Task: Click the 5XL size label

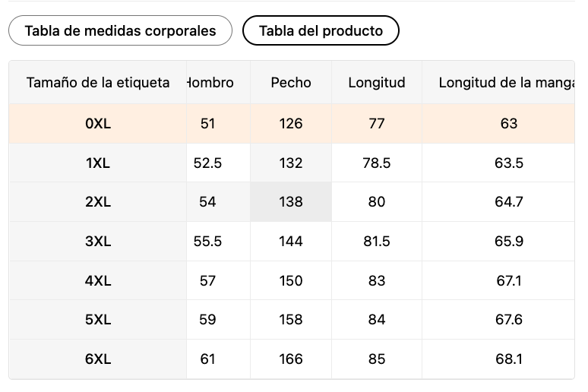Action: (x=98, y=320)
